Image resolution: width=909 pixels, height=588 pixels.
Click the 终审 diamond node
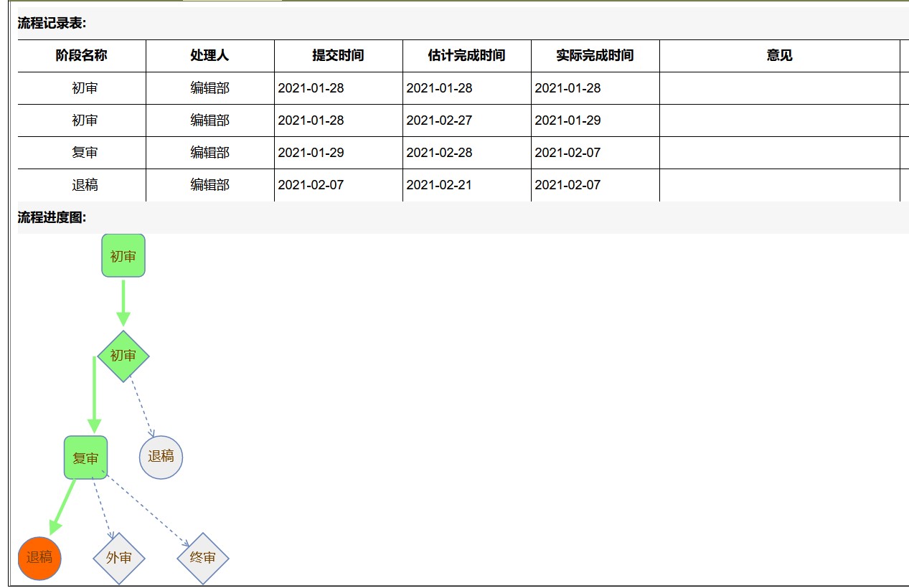click(203, 558)
